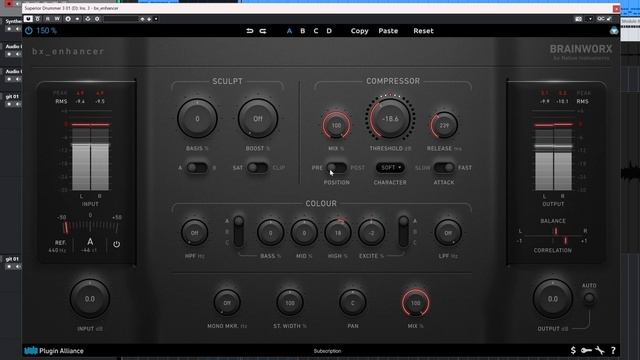Click the HIGH % knob

pos(338,233)
